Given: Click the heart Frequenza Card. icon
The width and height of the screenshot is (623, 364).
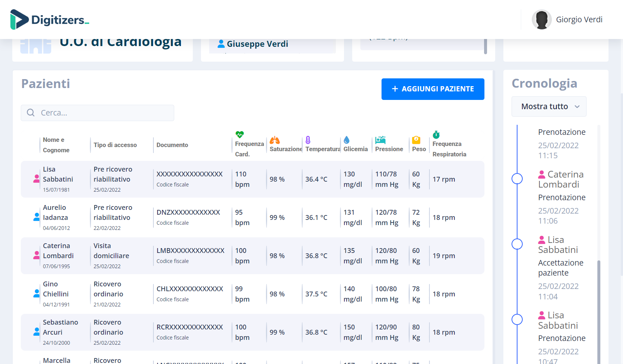Looking at the screenshot, I should (x=240, y=134).
